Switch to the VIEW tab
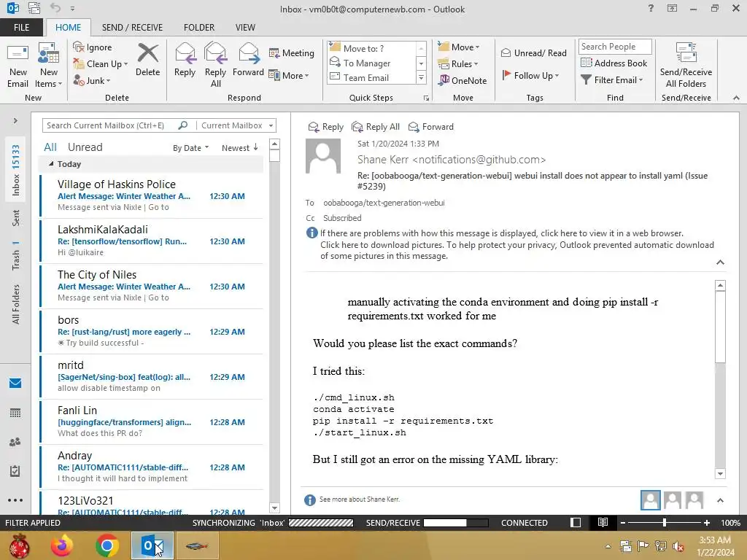 pyautogui.click(x=245, y=27)
